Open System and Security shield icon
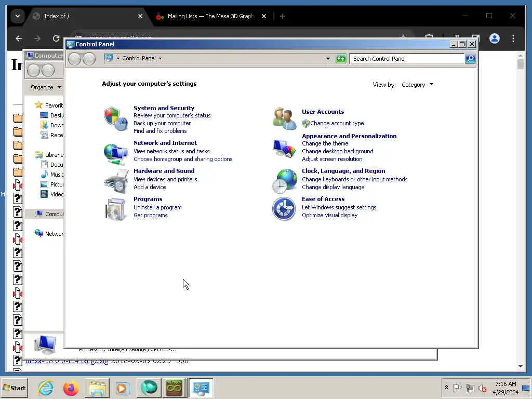The height and width of the screenshot is (399, 532). coord(115,118)
